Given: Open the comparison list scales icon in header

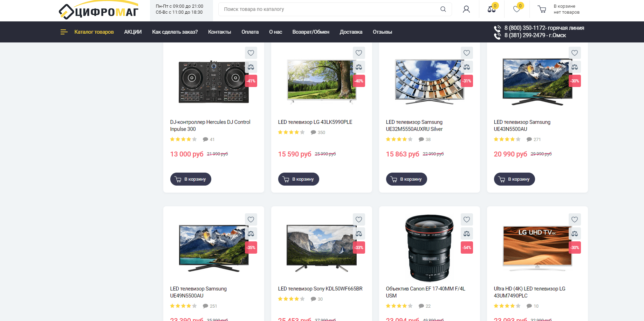Looking at the screenshot, I should pyautogui.click(x=491, y=9).
